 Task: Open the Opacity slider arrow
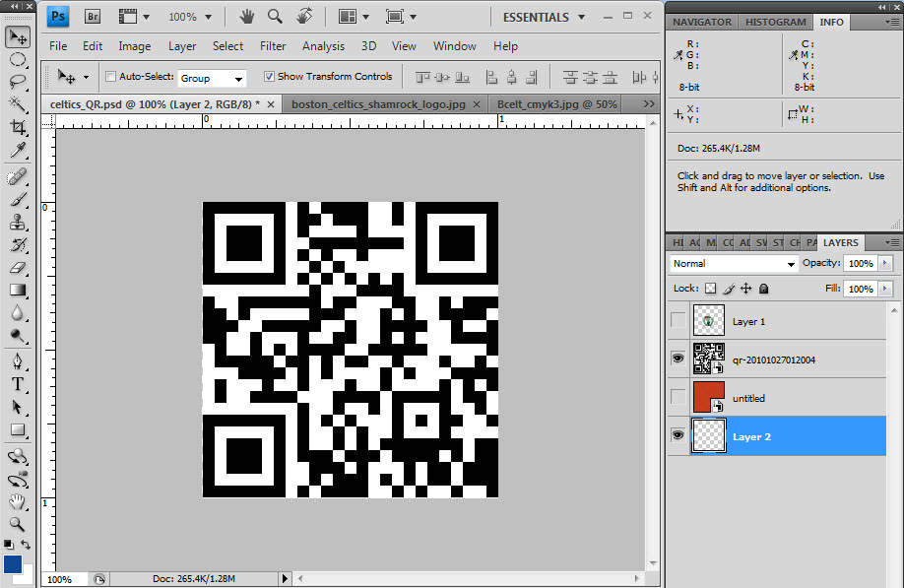click(x=885, y=263)
